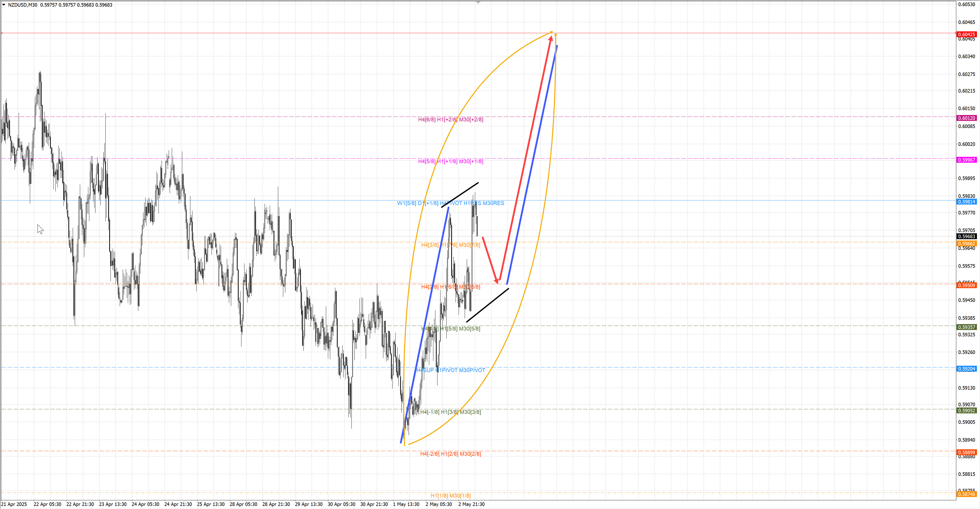The image size is (980, 509).
Task: Click the red line's left anchor square
Action: (x=2, y=33)
